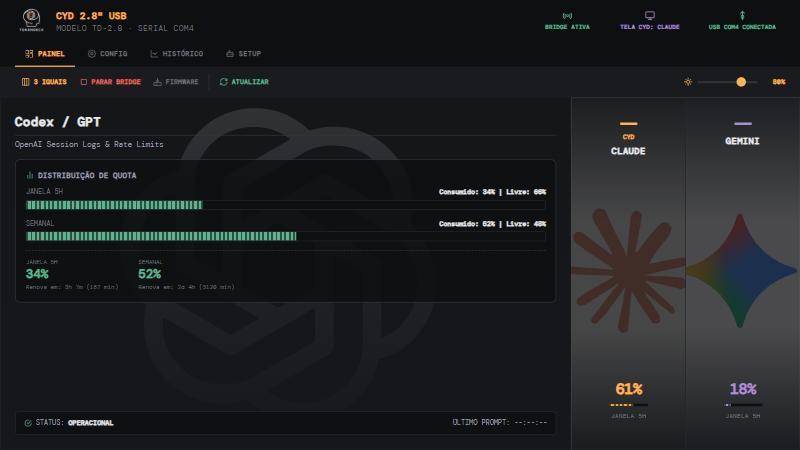Go to the SETUP tab
800x450 pixels.
tap(243, 54)
